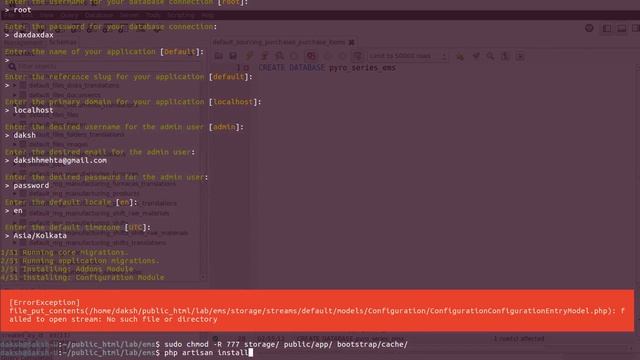640x360 pixels.
Task: Click the red ErrorException message block
Action: 317,311
